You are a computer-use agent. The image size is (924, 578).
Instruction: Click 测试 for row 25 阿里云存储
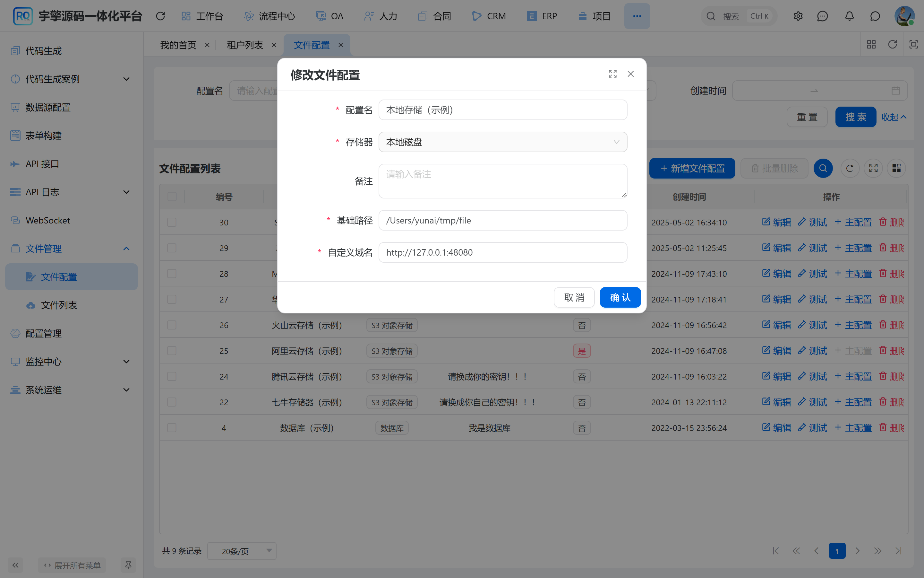click(x=812, y=351)
